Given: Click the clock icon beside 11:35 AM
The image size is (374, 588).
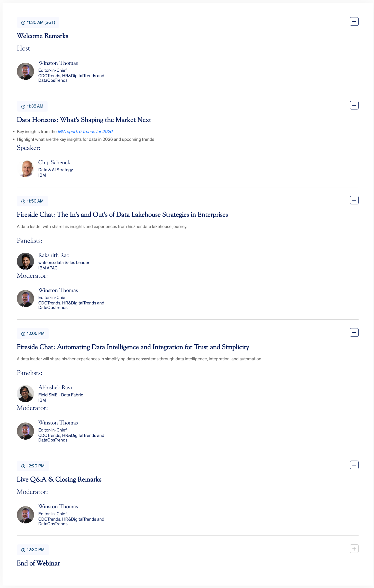Looking at the screenshot, I should (x=23, y=107).
